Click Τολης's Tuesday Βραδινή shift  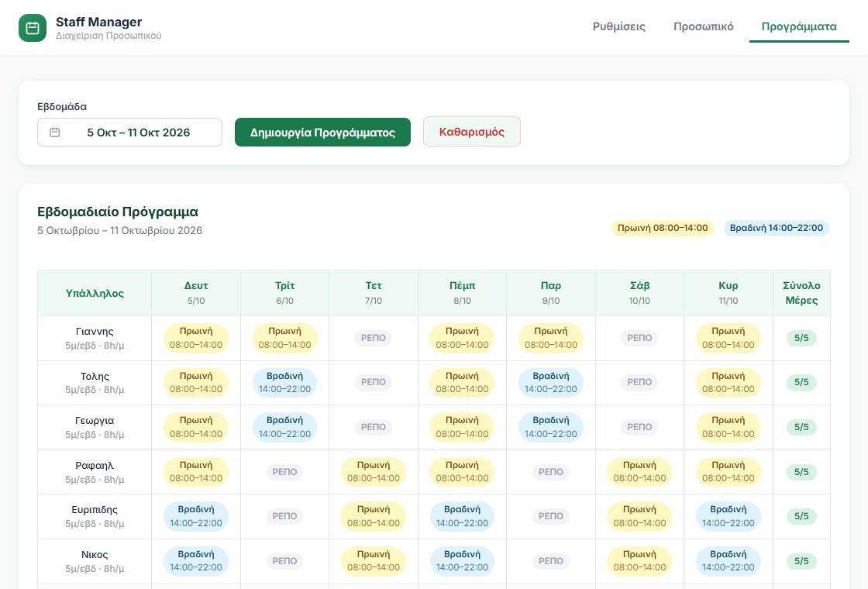click(x=284, y=383)
